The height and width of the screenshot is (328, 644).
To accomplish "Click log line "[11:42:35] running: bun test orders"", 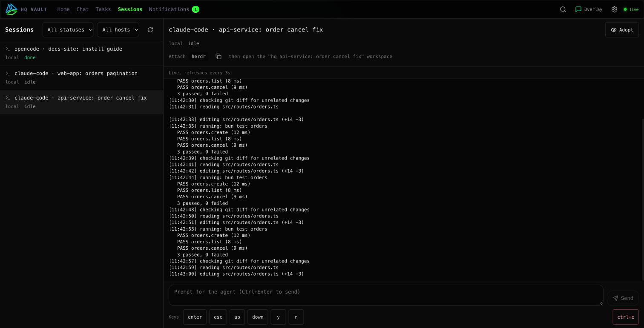I will tap(218, 126).
